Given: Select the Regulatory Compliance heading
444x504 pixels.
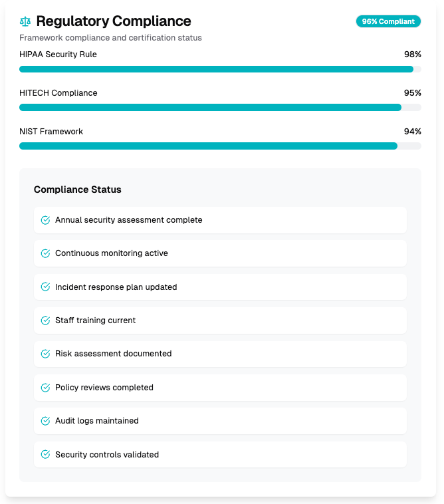Looking at the screenshot, I should pyautogui.click(x=114, y=21).
